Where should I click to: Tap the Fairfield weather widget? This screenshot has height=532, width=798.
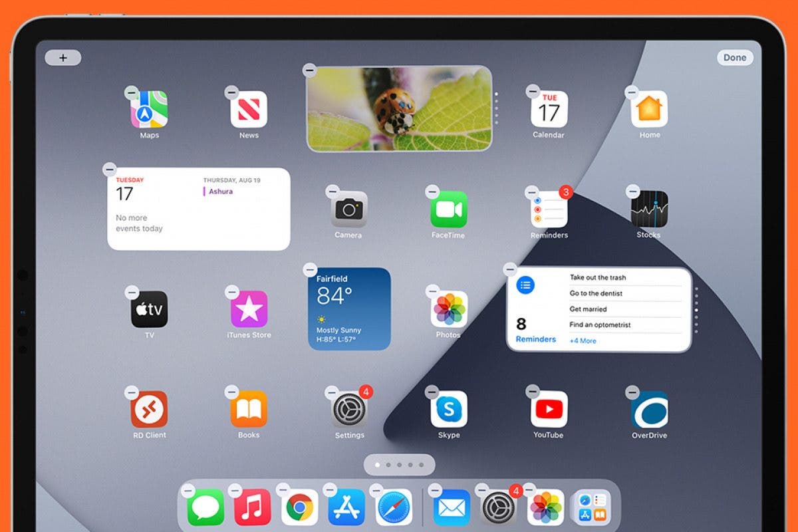click(x=348, y=309)
